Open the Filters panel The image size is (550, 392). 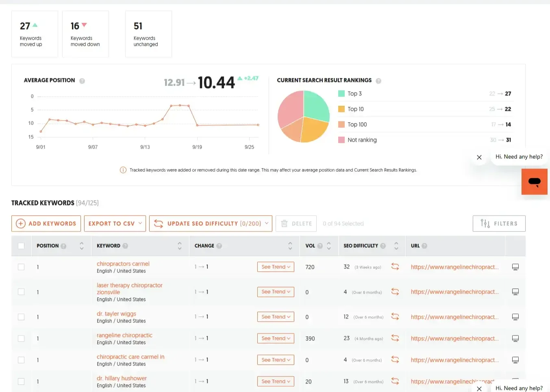(x=499, y=223)
